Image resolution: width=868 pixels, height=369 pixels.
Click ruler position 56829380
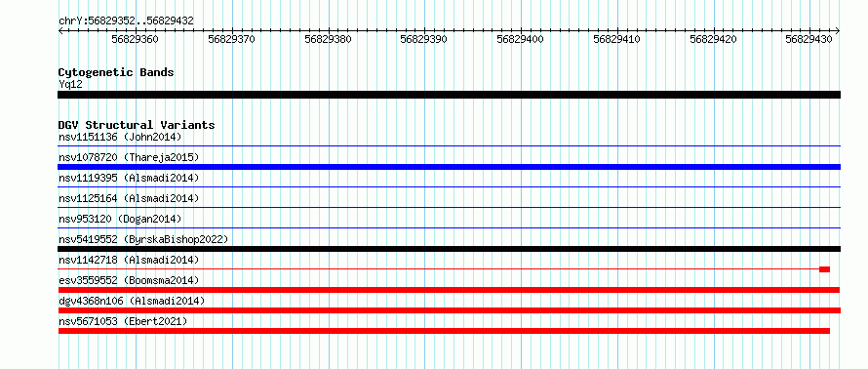pyautogui.click(x=329, y=39)
